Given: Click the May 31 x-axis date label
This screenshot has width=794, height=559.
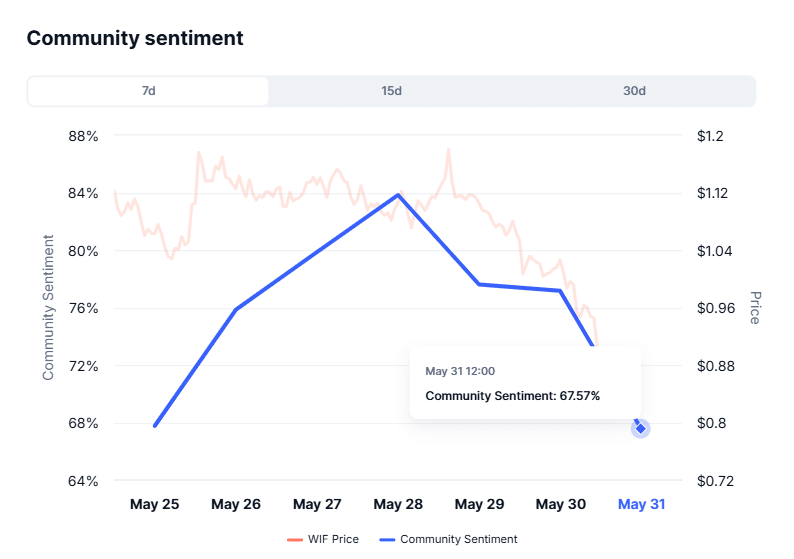Looking at the screenshot, I should pos(641,504).
